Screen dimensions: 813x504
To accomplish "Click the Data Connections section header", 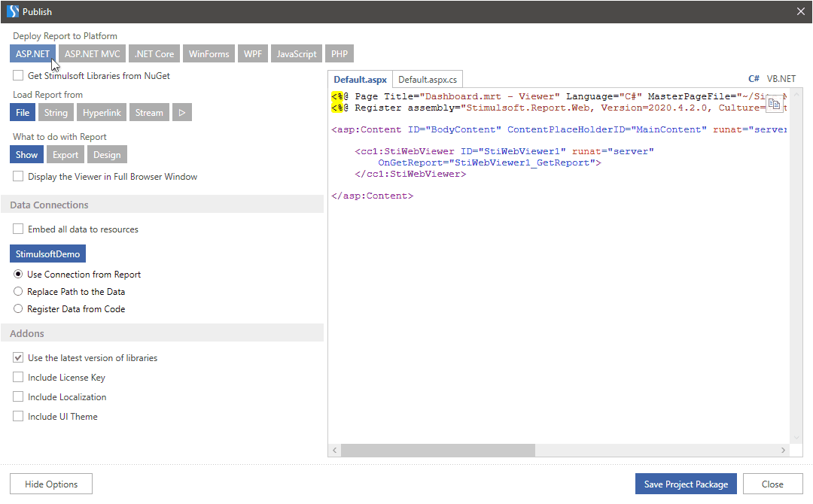I will 163,205.
